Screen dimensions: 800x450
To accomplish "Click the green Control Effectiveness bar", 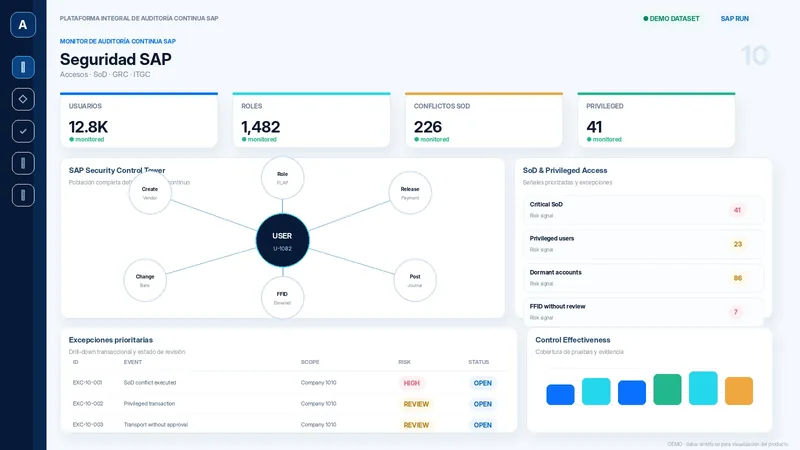I will point(667,389).
